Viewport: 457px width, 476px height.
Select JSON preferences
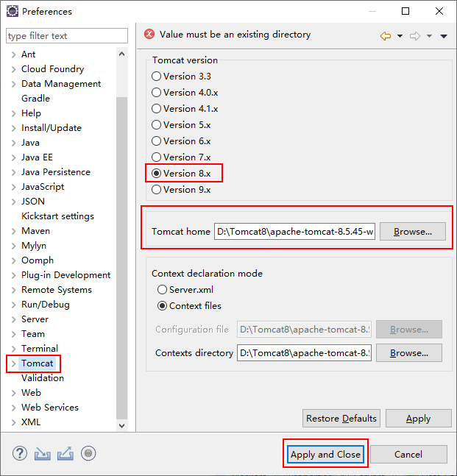pyautogui.click(x=33, y=202)
